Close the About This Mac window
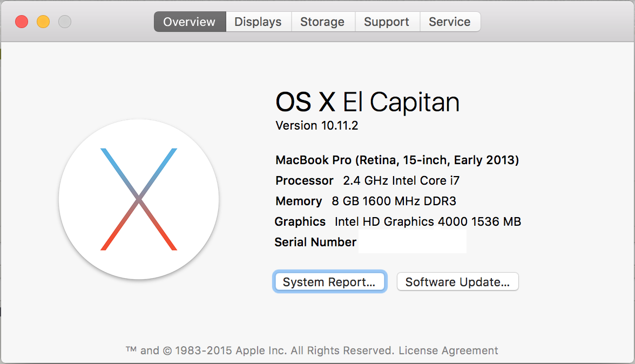The width and height of the screenshot is (635, 364). click(x=22, y=22)
